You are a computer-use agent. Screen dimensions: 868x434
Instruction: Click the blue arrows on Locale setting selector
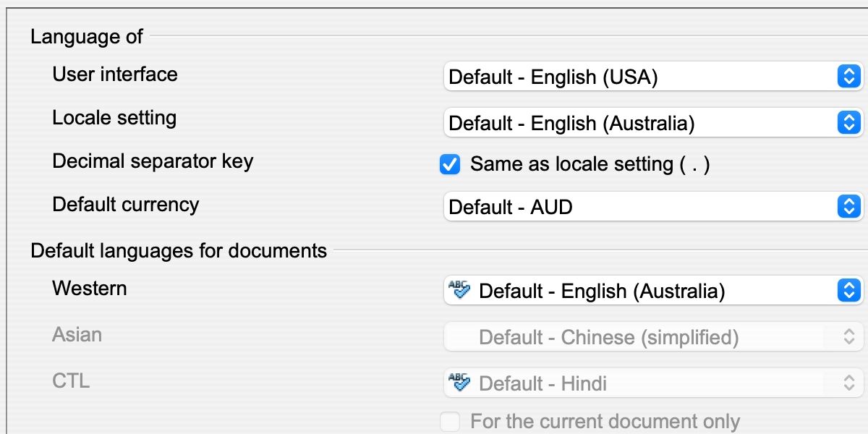(x=848, y=123)
